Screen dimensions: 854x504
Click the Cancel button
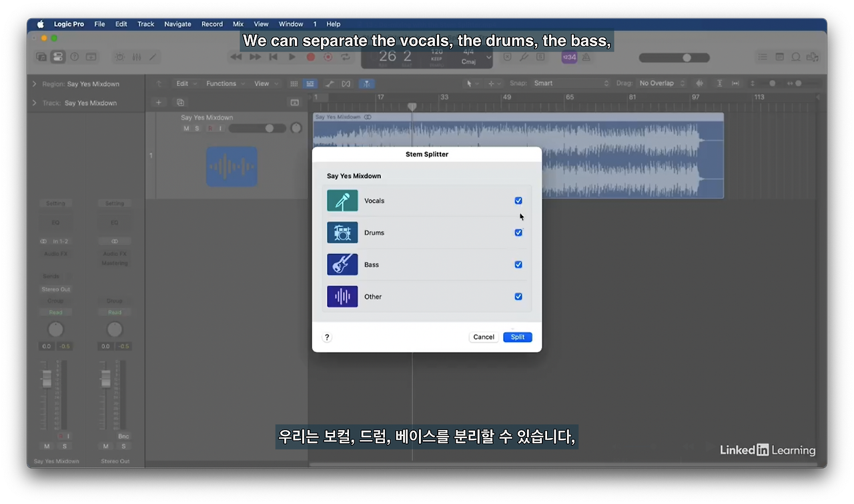pos(484,337)
